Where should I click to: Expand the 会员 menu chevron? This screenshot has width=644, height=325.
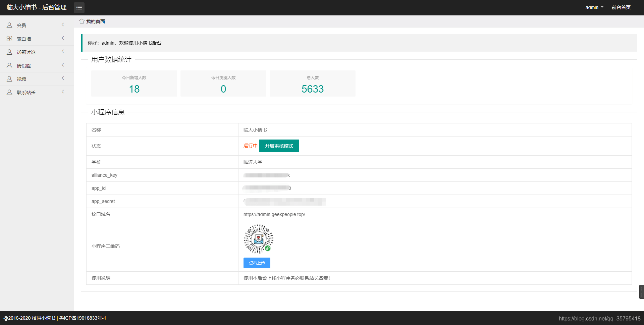click(63, 25)
